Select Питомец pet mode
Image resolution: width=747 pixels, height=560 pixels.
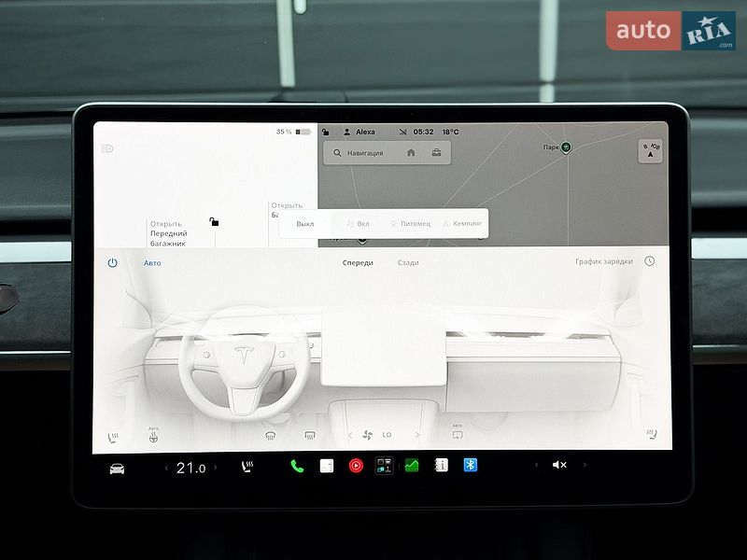[x=410, y=223]
